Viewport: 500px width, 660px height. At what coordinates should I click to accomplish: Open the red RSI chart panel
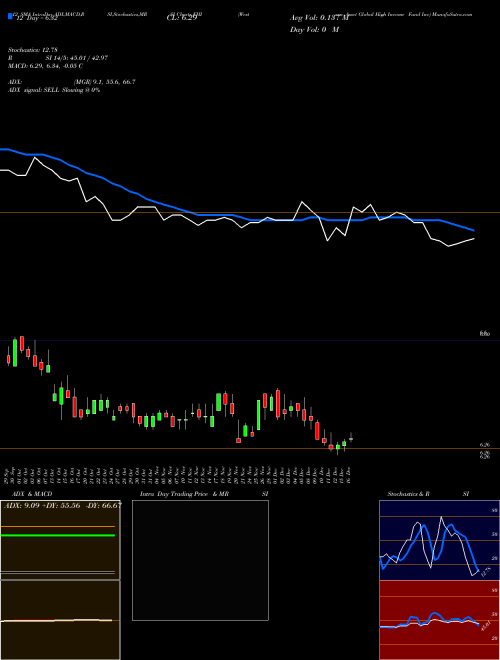coord(439,620)
